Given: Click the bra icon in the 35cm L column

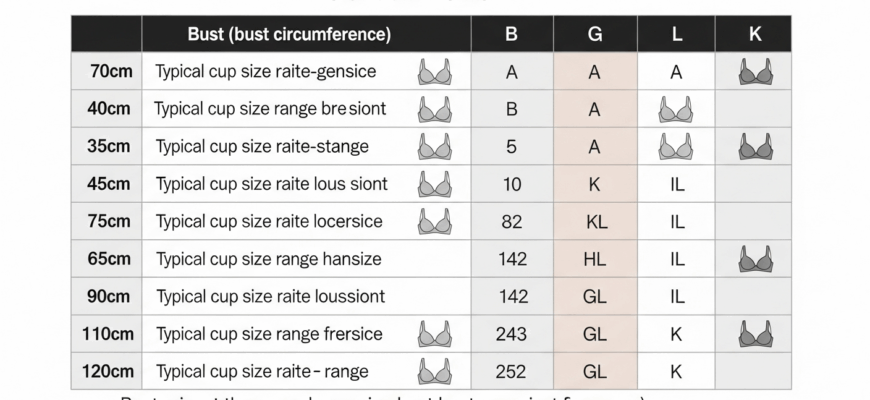Looking at the screenshot, I should coord(676,146).
